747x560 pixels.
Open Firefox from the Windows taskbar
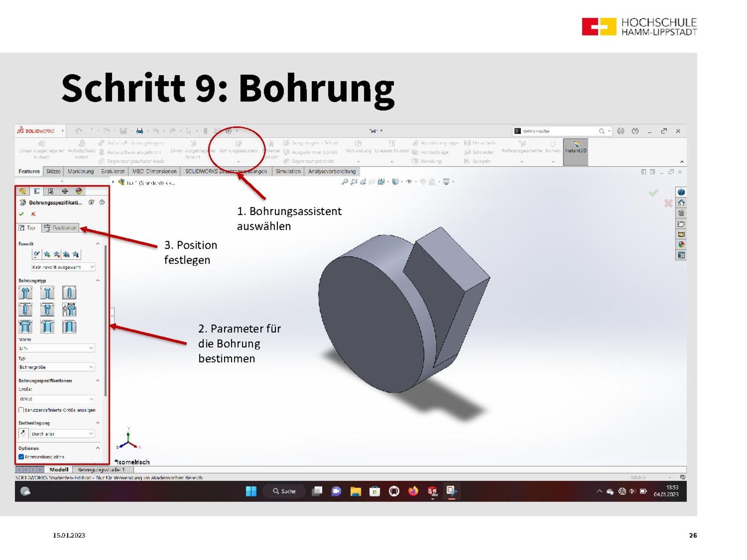[413, 491]
